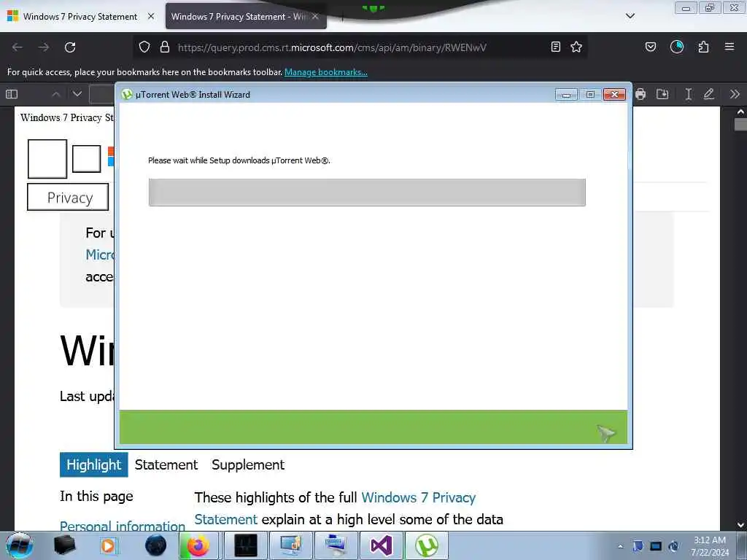Open Firefox application hamburger menu
747x560 pixels.
pos(729,47)
